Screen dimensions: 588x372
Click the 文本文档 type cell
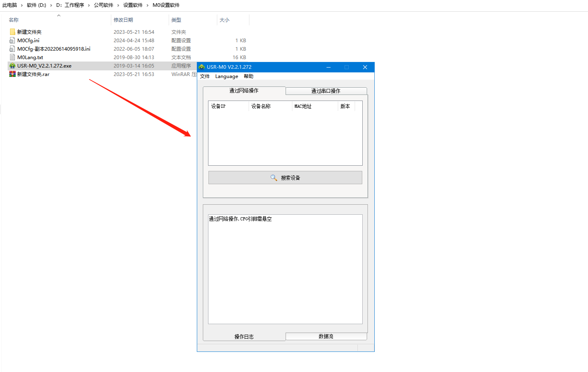pos(181,57)
